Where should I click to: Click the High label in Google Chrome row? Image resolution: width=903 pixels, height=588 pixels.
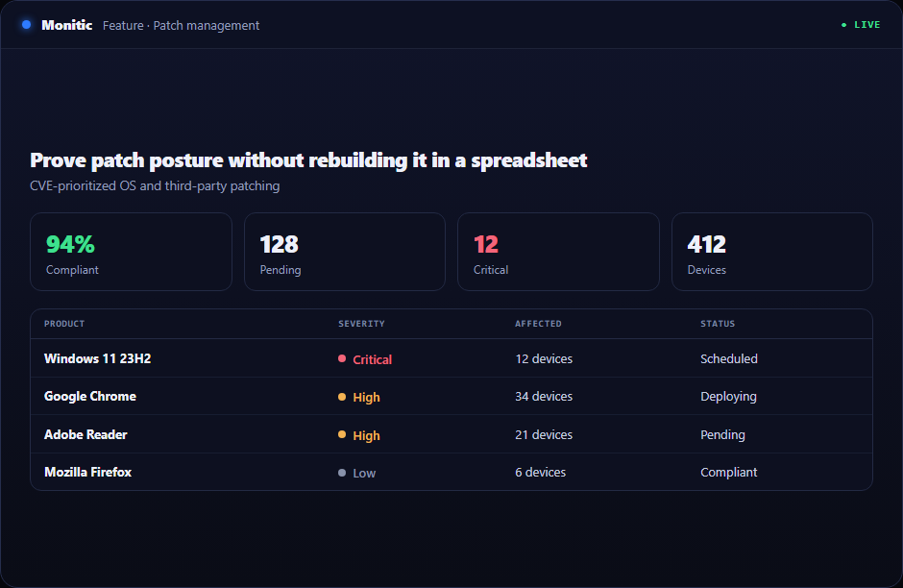click(x=366, y=398)
